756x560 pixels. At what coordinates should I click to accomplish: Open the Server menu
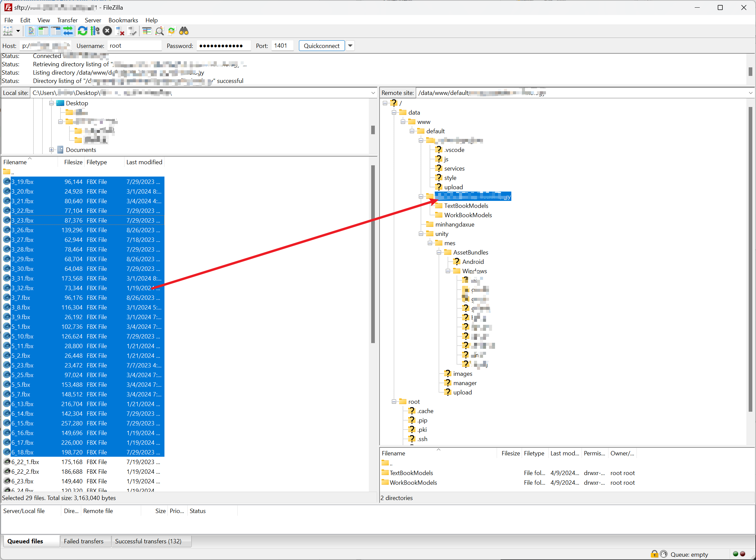tap(93, 20)
